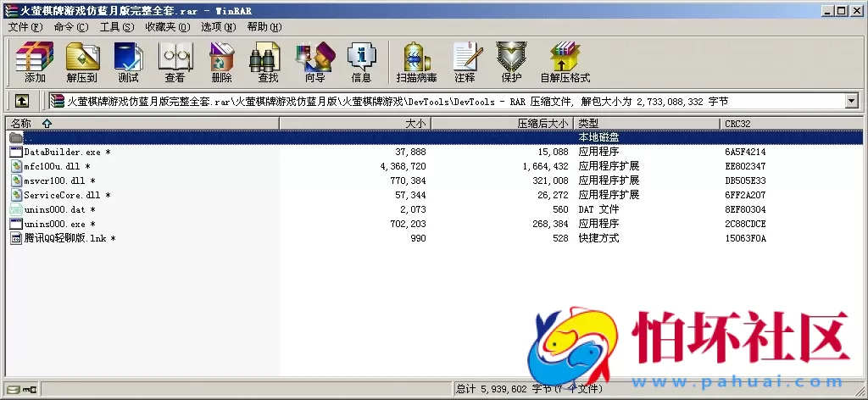Click packed size value 321,008
The height and width of the screenshot is (400, 868).
(x=549, y=181)
